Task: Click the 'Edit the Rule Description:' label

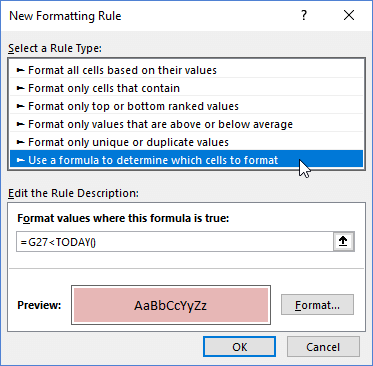Action: coord(73,193)
